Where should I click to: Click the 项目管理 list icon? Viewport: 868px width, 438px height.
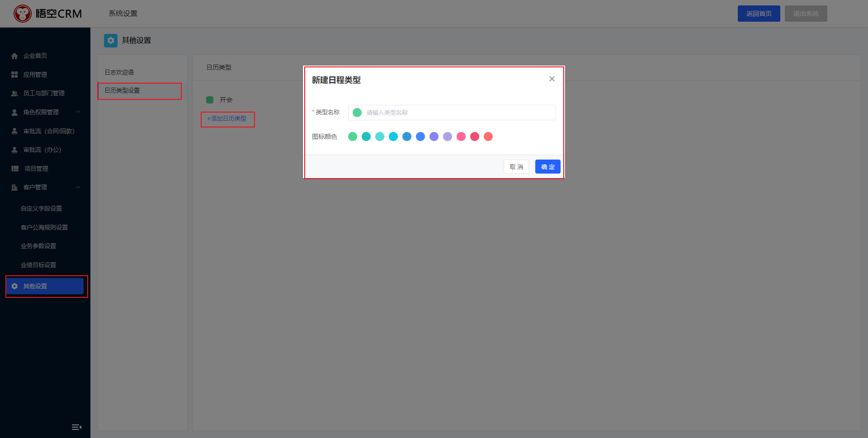(15, 169)
